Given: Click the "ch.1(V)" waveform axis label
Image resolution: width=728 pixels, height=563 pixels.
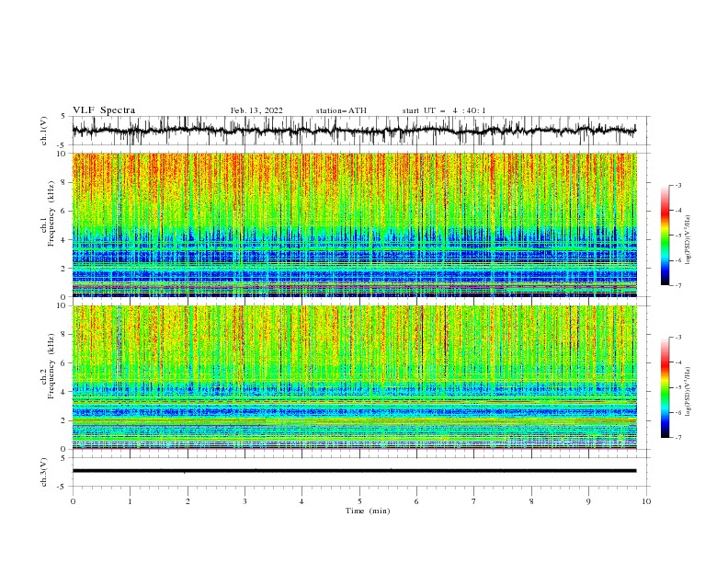Looking at the screenshot, I should (x=44, y=131).
